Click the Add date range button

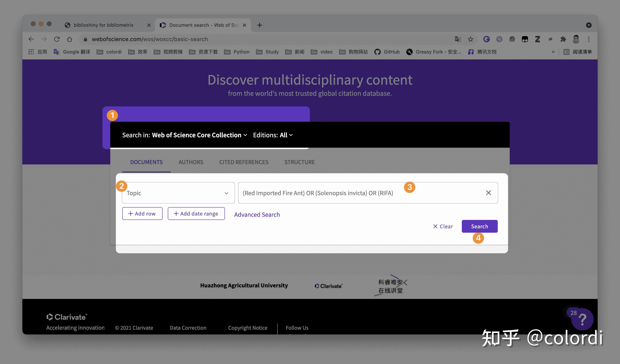click(x=196, y=214)
